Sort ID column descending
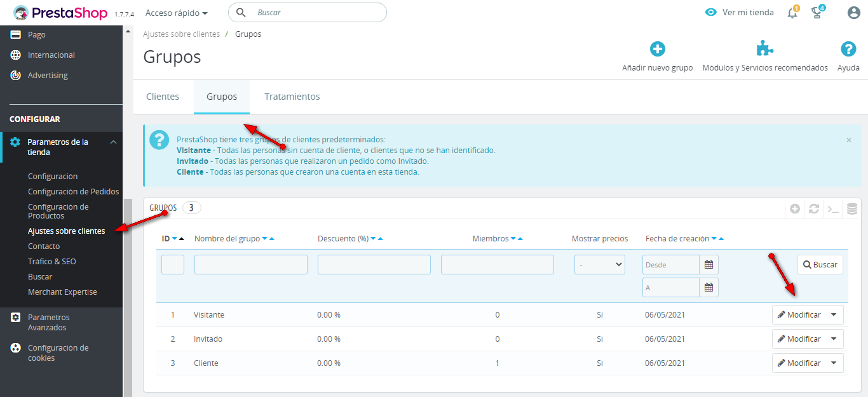The image size is (868, 397). click(174, 239)
